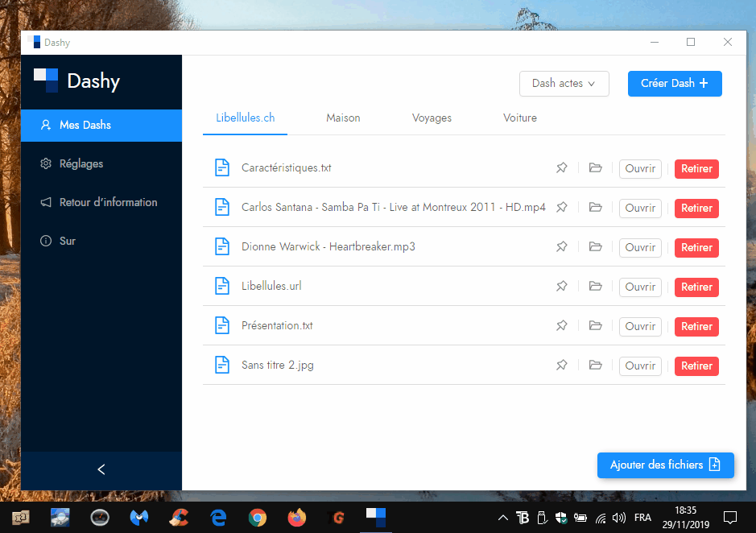Viewport: 756px width, 533px height.
Task: Remove Libellules.url with Retirer
Action: [696, 287]
